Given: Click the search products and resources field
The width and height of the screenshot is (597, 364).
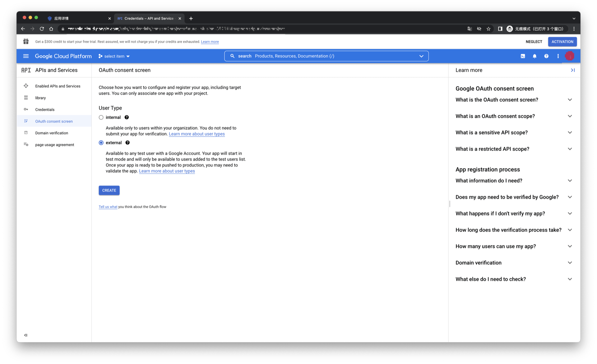Looking at the screenshot, I should pyautogui.click(x=326, y=56).
